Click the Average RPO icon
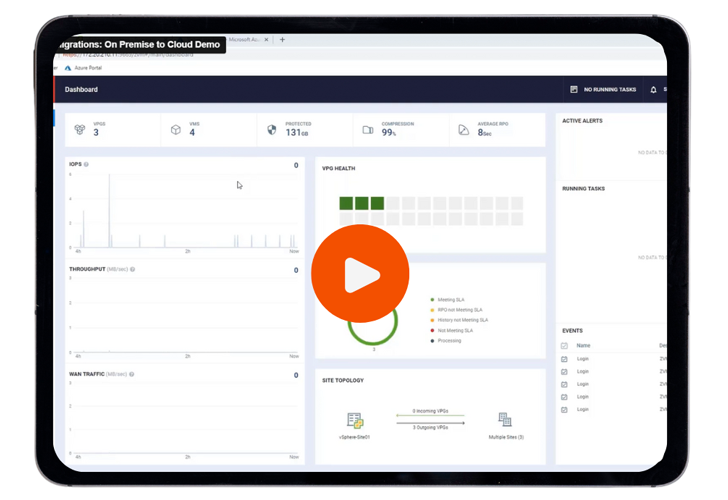Screen dimensions: 728x500 [464, 130]
